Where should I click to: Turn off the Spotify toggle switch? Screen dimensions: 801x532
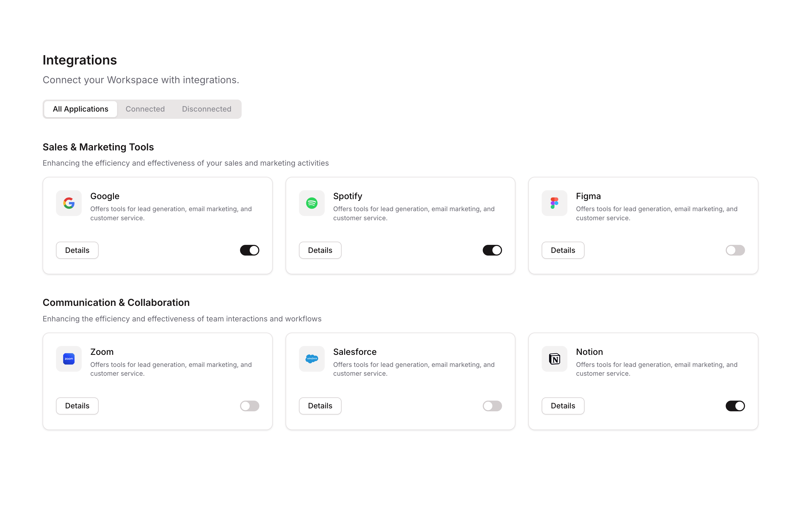click(492, 250)
